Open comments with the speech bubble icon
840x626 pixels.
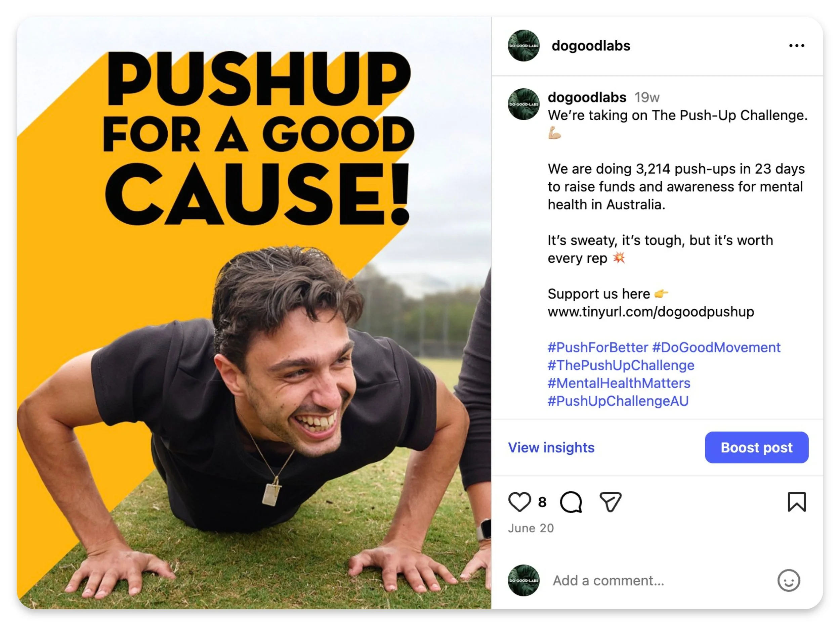(571, 502)
